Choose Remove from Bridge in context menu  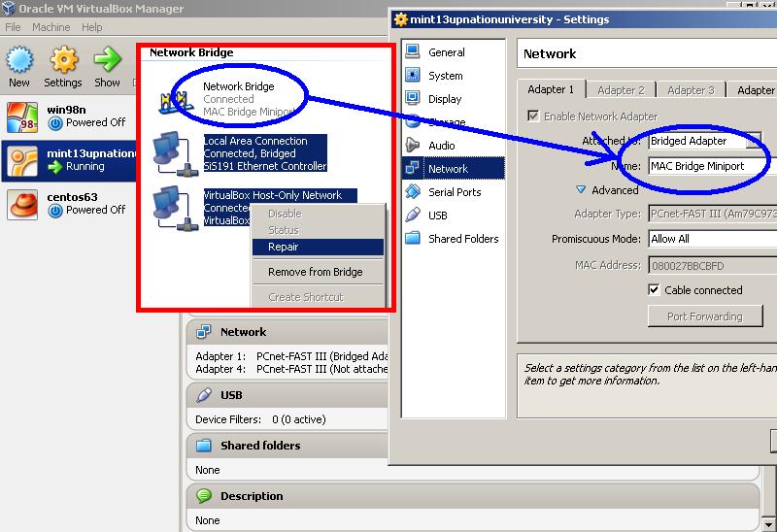pos(318,272)
